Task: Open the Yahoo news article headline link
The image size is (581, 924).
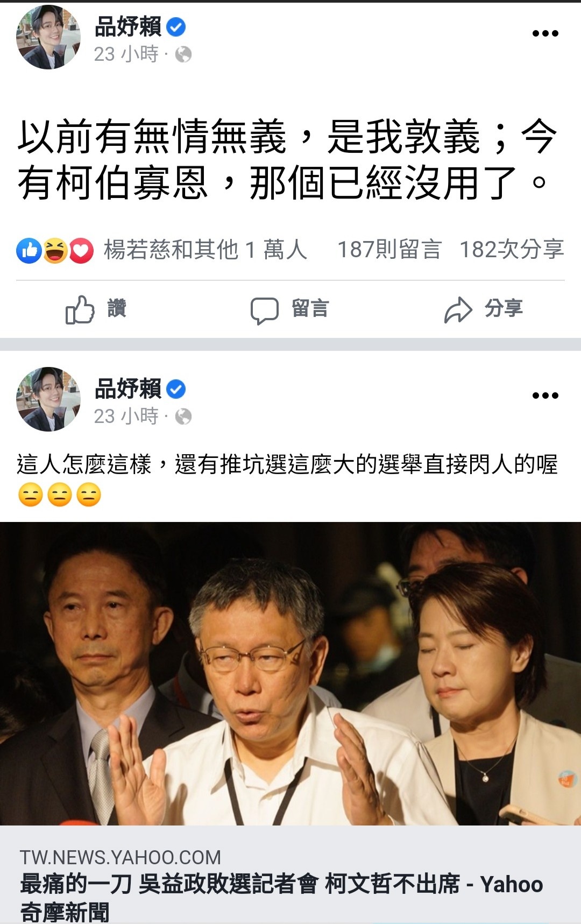Action: click(281, 897)
